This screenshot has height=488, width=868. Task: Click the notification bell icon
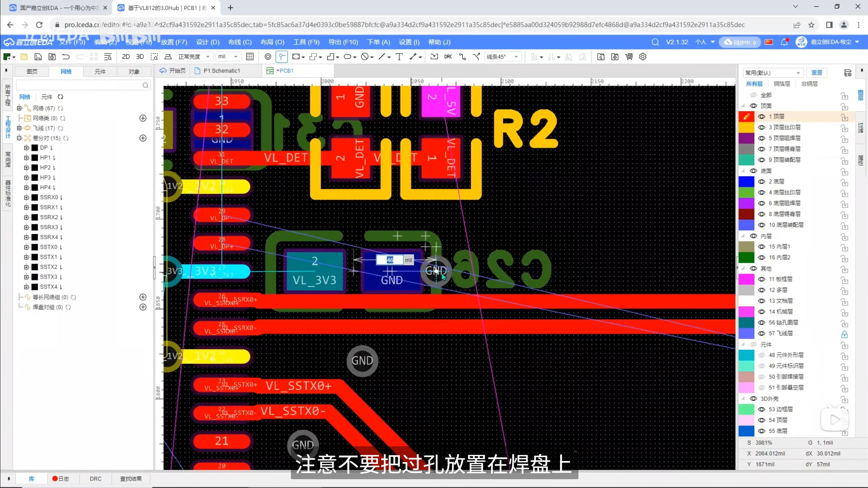pos(784,42)
